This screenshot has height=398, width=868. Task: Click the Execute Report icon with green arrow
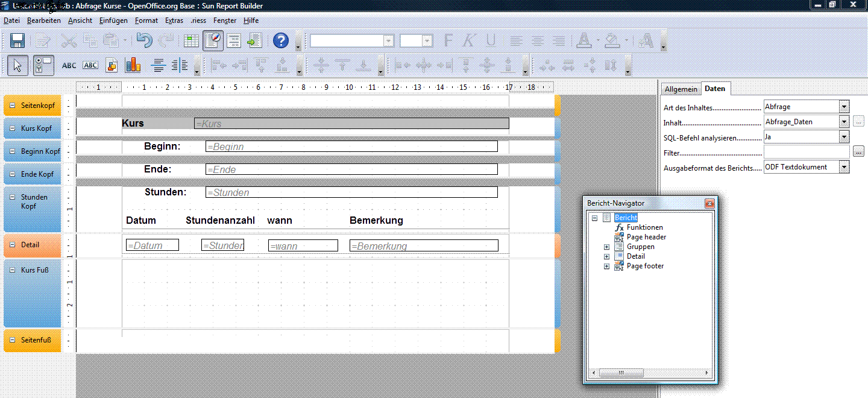[x=254, y=41]
